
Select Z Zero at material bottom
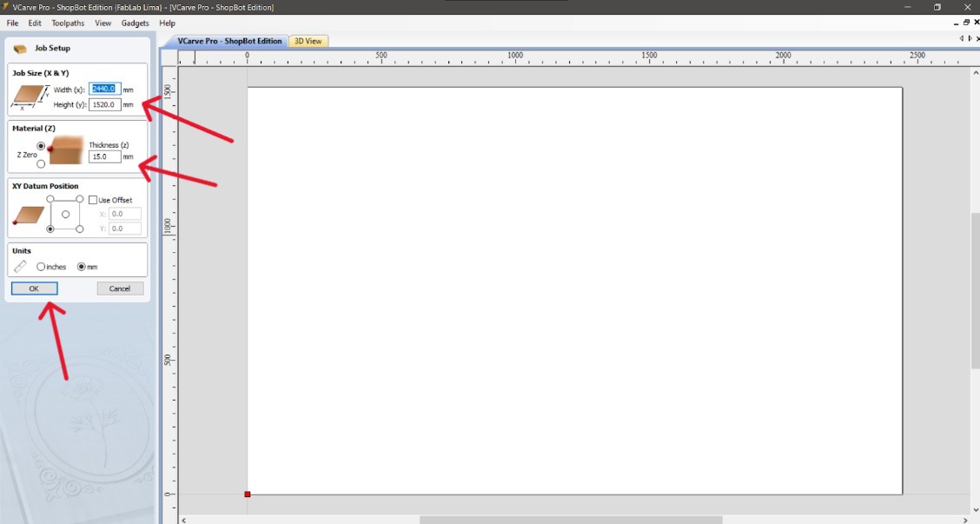(x=41, y=164)
